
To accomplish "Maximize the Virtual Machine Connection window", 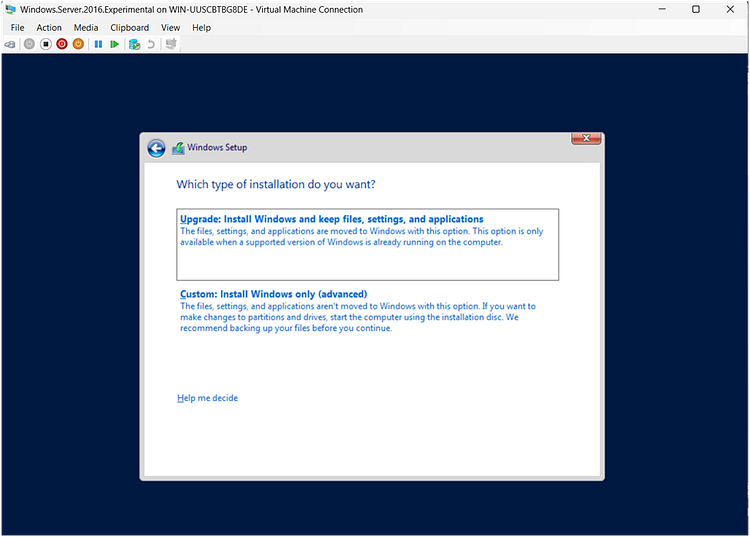I will click(x=696, y=9).
